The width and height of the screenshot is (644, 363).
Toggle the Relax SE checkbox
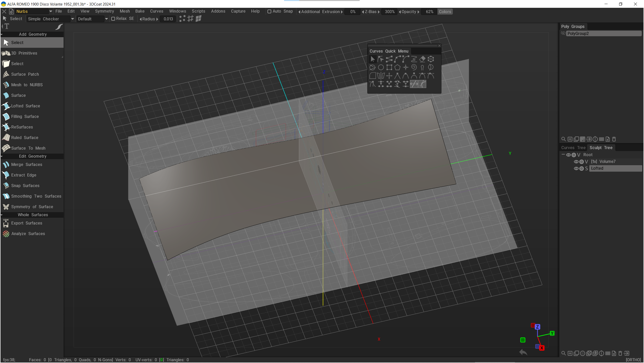pyautogui.click(x=113, y=19)
